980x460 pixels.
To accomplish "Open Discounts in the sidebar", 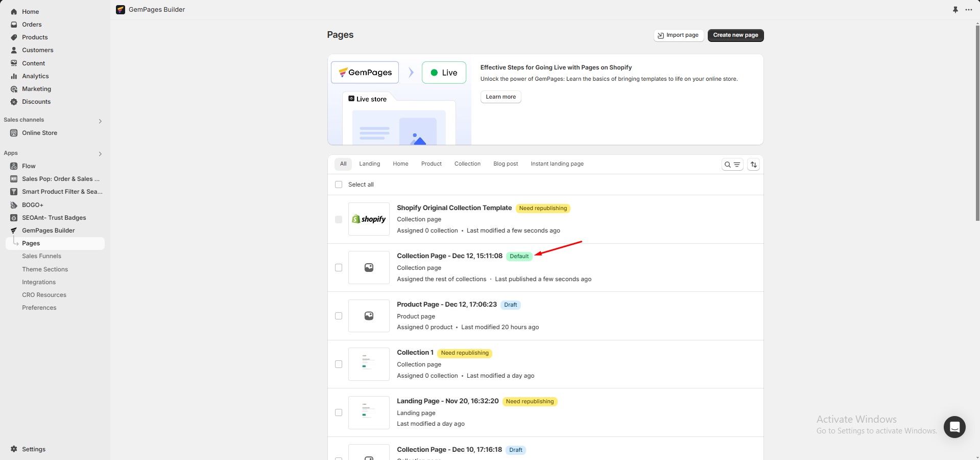I will click(36, 101).
